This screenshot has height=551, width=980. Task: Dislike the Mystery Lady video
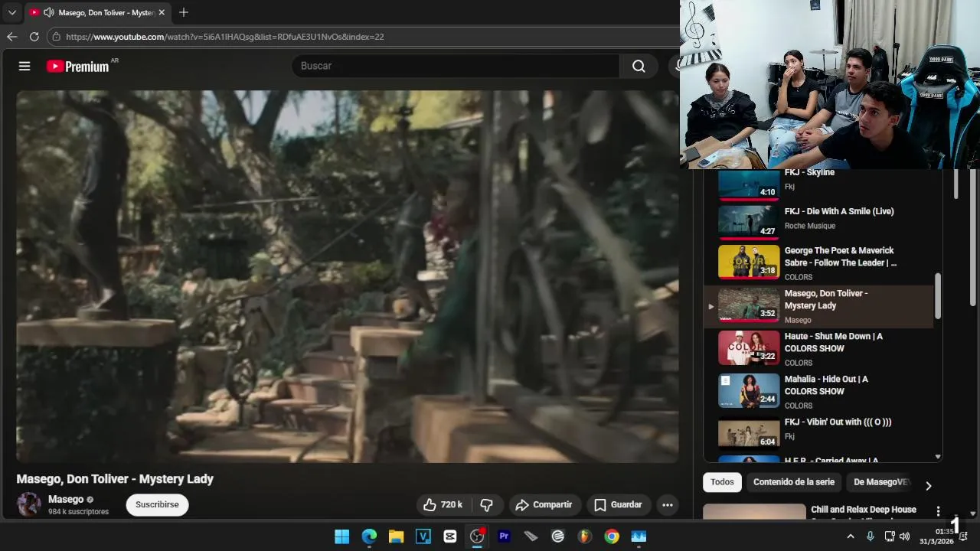487,505
